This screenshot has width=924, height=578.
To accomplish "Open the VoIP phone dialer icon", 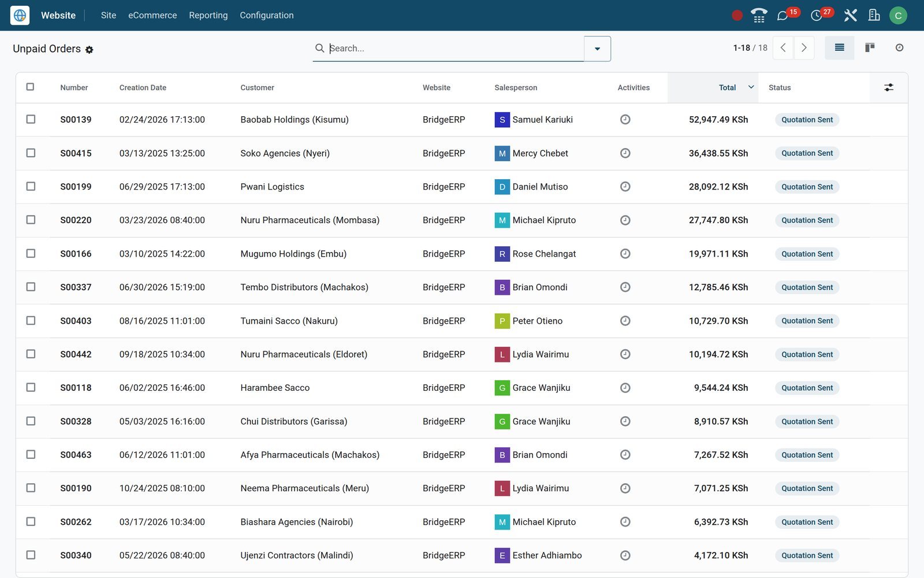I will click(x=759, y=16).
